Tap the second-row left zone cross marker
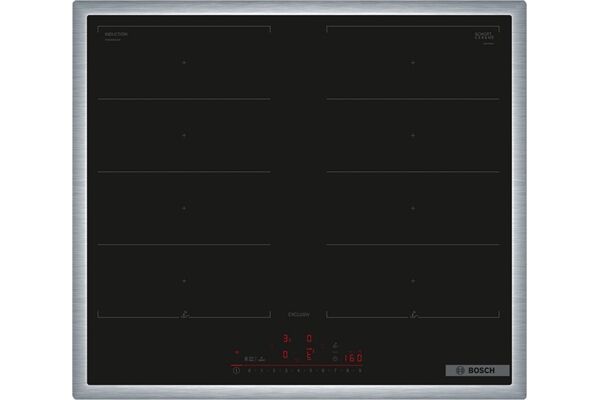600x400 pixels. point(183,135)
